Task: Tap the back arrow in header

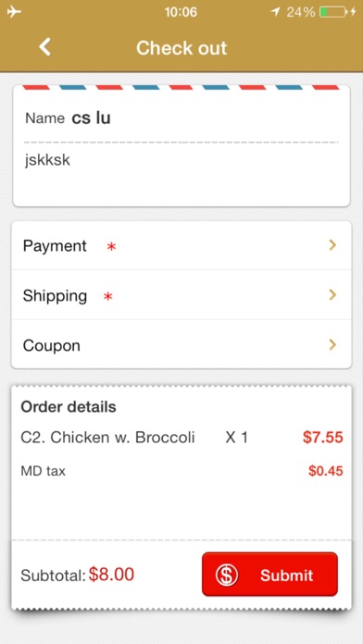Action: point(44,47)
